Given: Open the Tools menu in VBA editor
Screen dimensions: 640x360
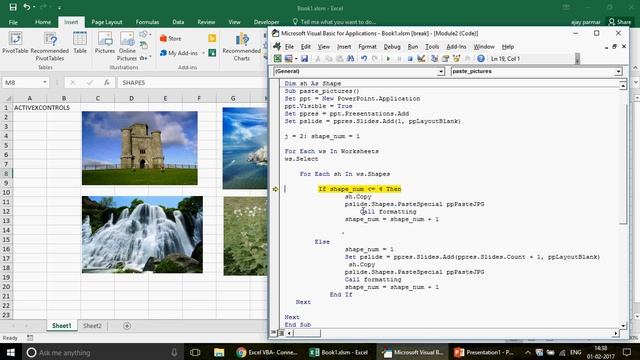Looking at the screenshot, I should tap(432, 47).
